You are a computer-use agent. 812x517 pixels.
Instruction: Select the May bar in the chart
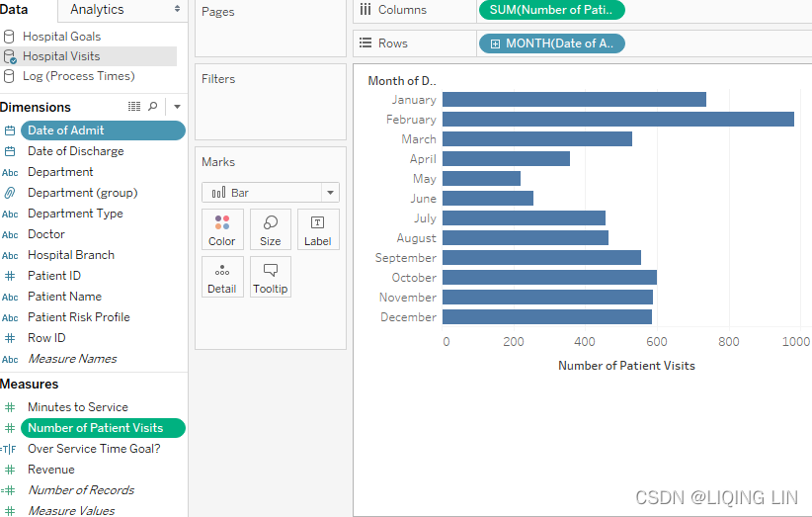(482, 179)
